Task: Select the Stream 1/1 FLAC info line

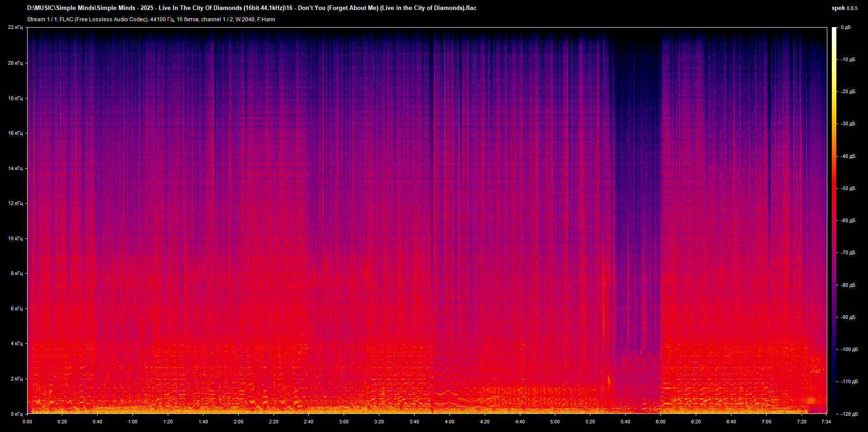Action: [151, 19]
